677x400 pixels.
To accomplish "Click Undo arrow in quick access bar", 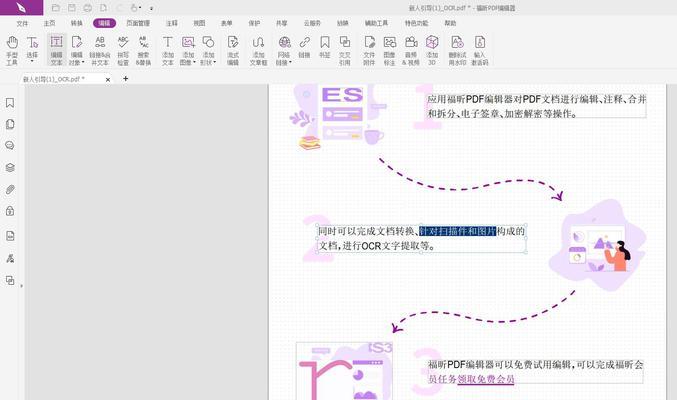I will click(x=120, y=8).
